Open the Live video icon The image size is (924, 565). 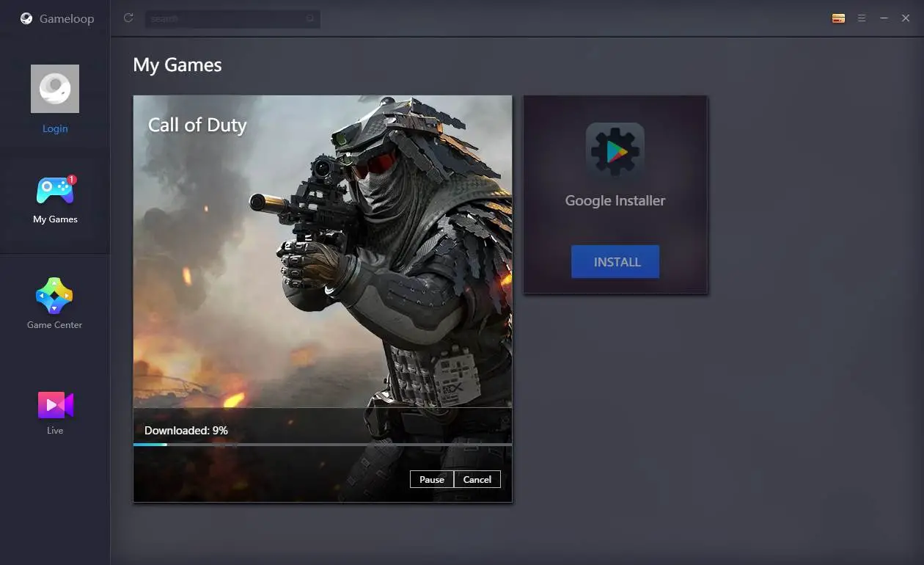tap(56, 405)
